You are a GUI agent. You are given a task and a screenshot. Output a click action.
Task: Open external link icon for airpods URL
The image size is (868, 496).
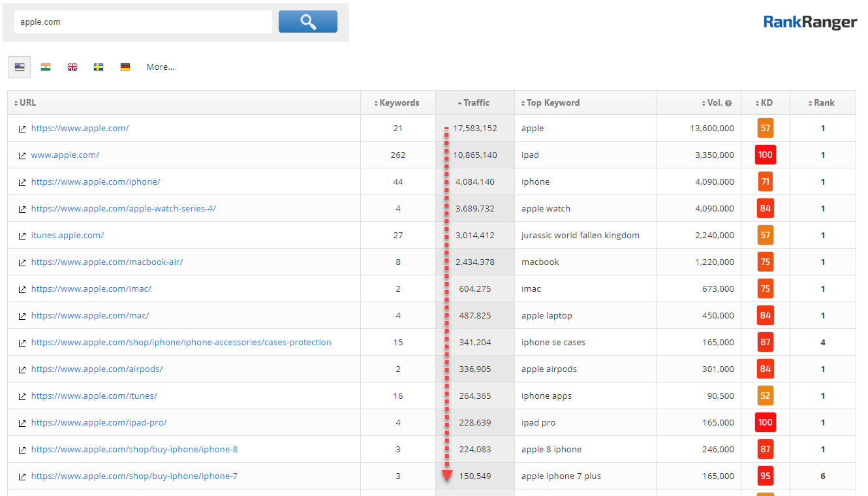[22, 369]
